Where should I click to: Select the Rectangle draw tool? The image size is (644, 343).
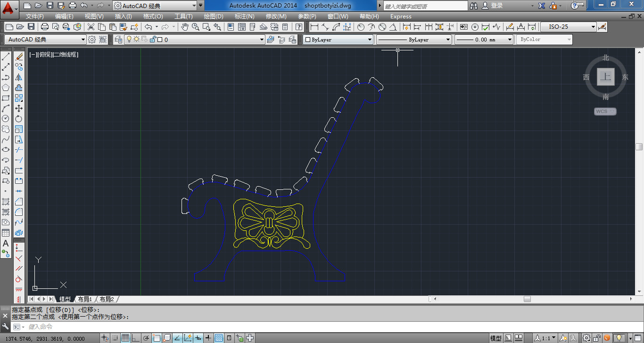6,98
